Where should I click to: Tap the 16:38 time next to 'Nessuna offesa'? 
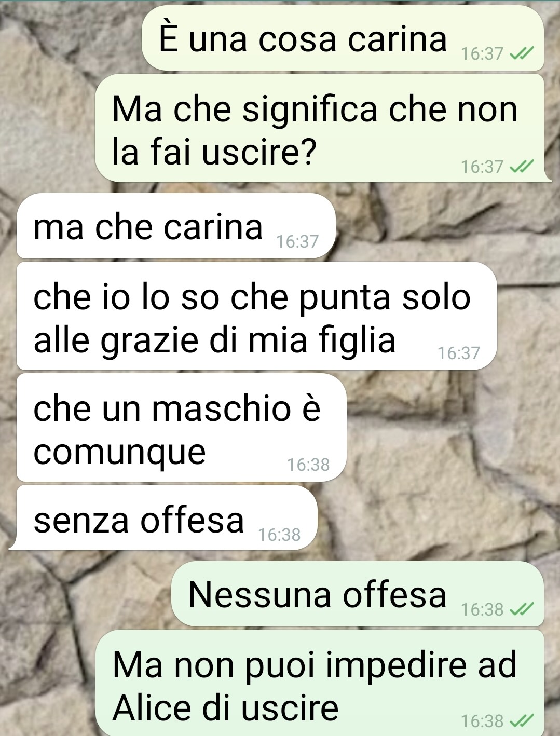482,609
